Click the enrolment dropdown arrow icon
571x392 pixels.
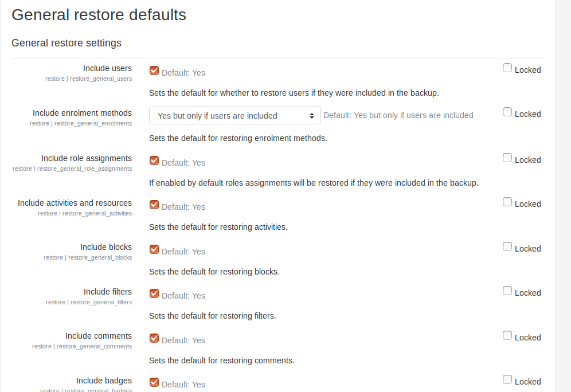pos(312,116)
